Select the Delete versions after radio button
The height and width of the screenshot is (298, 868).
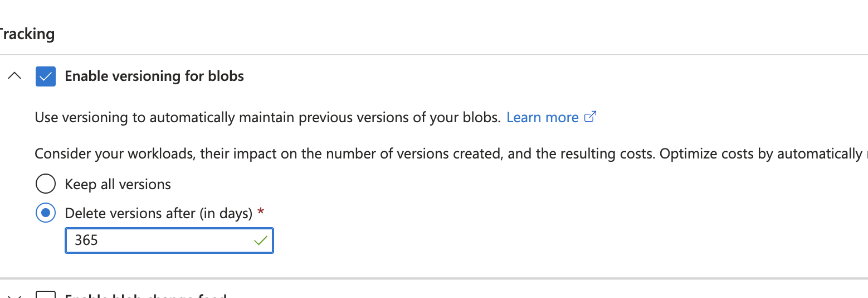[x=46, y=213]
